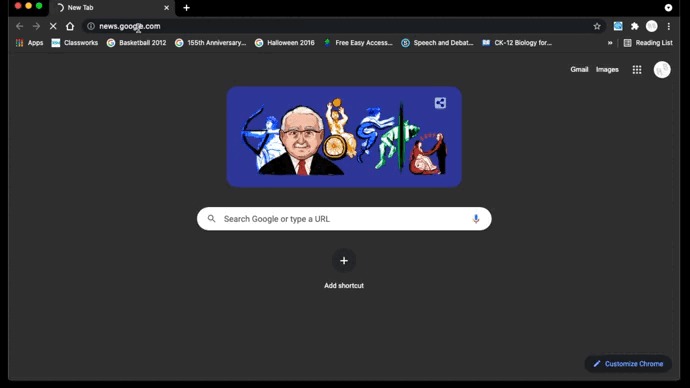Open the Gmail link

coord(579,70)
